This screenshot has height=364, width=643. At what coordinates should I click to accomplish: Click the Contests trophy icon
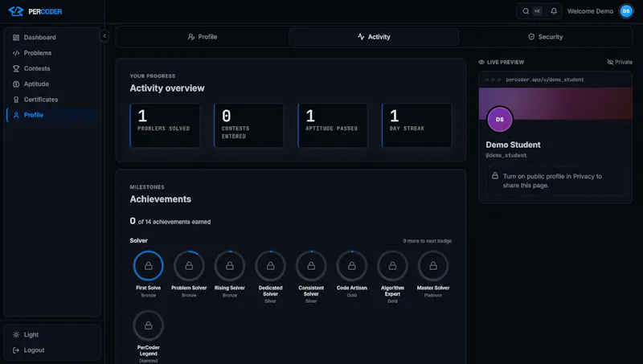point(16,69)
